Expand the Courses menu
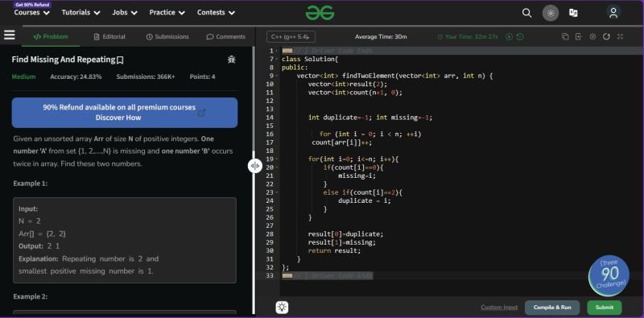 (31, 12)
